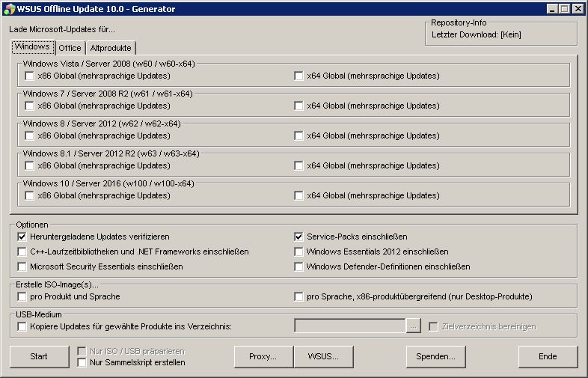Enable Windows Essentials 2012 einschließen
588x378 pixels.
pos(299,252)
